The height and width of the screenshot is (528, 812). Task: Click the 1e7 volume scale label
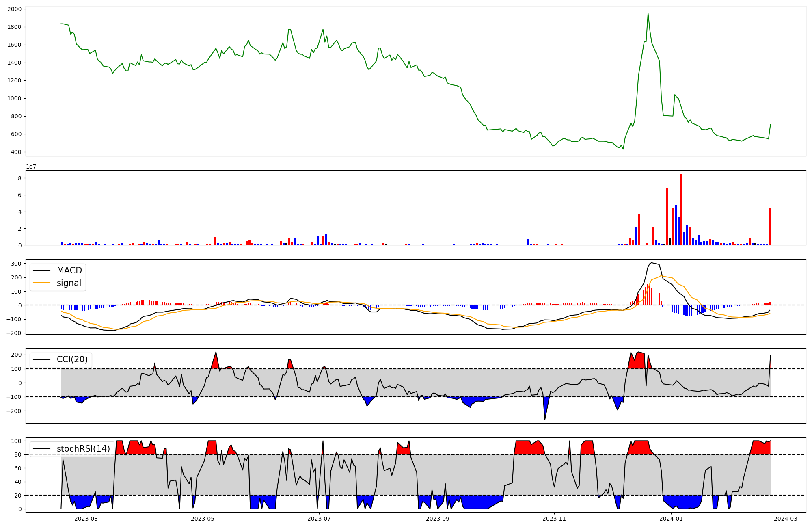(x=31, y=167)
